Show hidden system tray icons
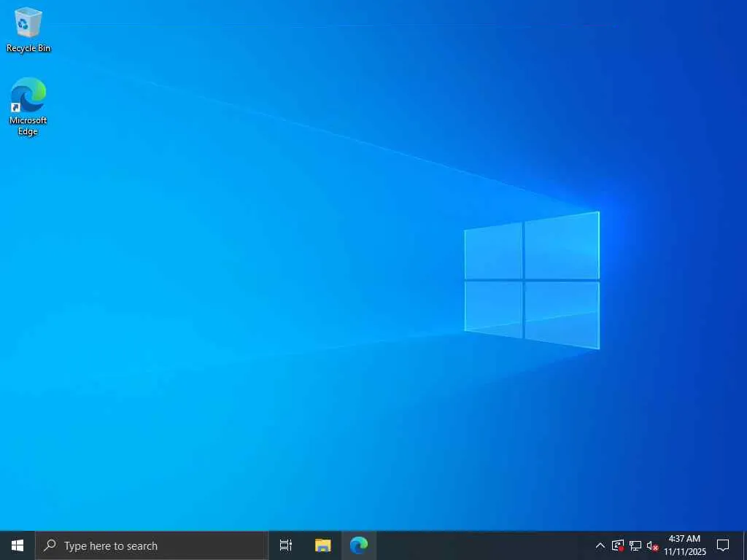Screen dimensions: 747x560 click(x=600, y=545)
